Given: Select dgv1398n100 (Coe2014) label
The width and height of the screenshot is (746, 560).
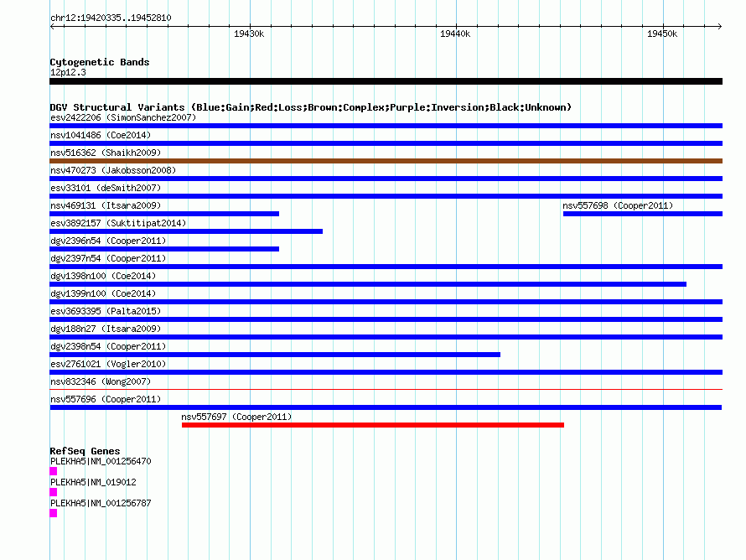Looking at the screenshot, I should [103, 276].
